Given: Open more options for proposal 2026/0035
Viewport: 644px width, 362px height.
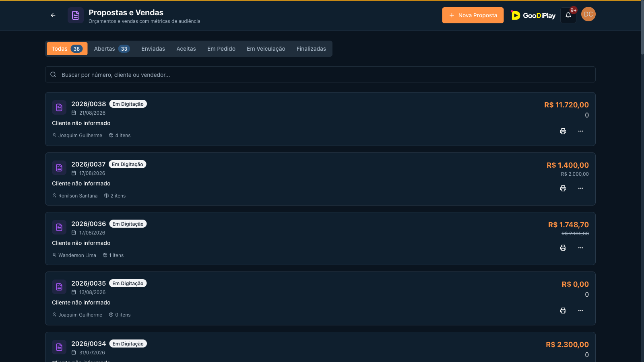Looking at the screenshot, I should (581, 311).
